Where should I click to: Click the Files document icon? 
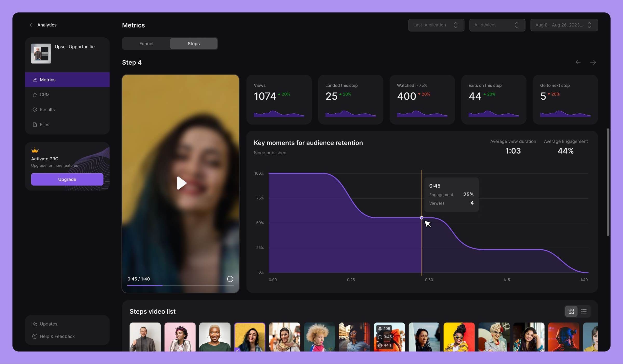tap(35, 125)
